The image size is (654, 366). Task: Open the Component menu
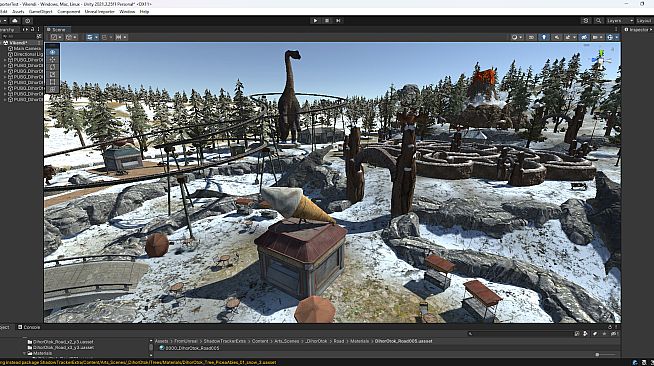[x=68, y=12]
